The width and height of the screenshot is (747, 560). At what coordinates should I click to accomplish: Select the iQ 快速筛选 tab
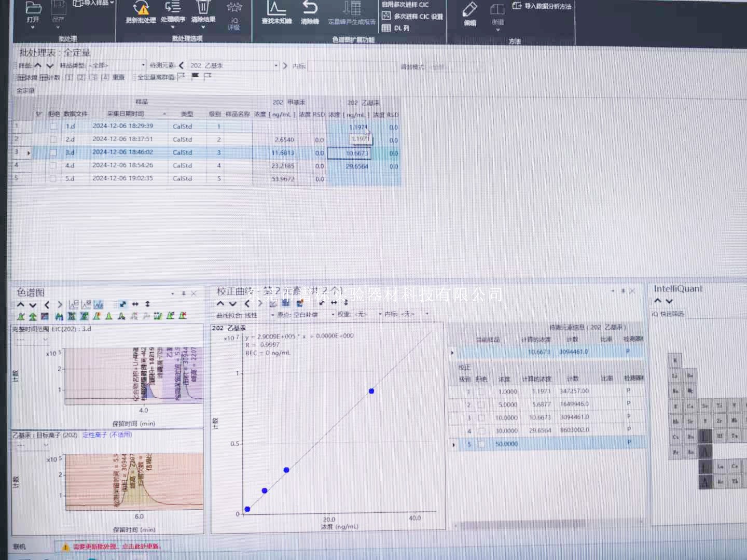tap(668, 314)
